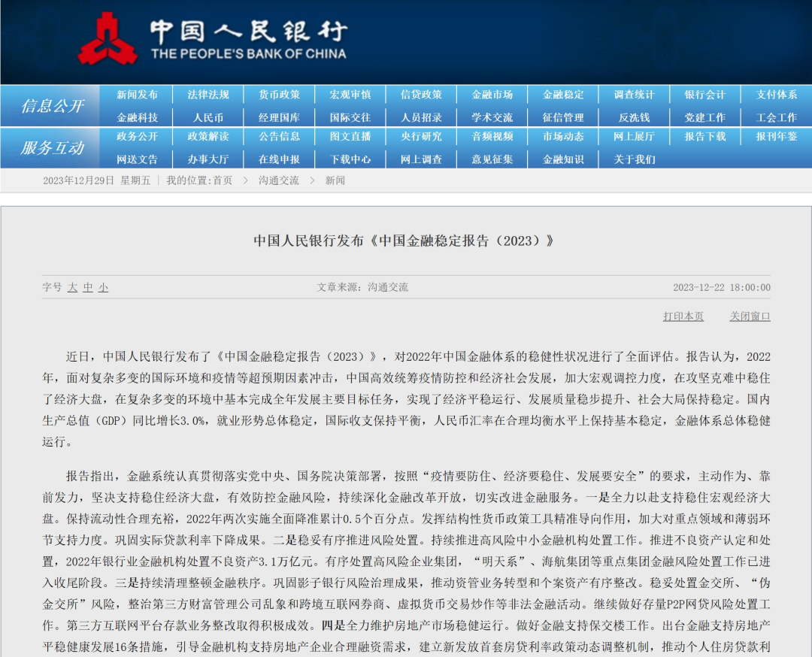The width and height of the screenshot is (812, 657).
Task: Click the 在线申报 link
Action: pyautogui.click(x=280, y=159)
